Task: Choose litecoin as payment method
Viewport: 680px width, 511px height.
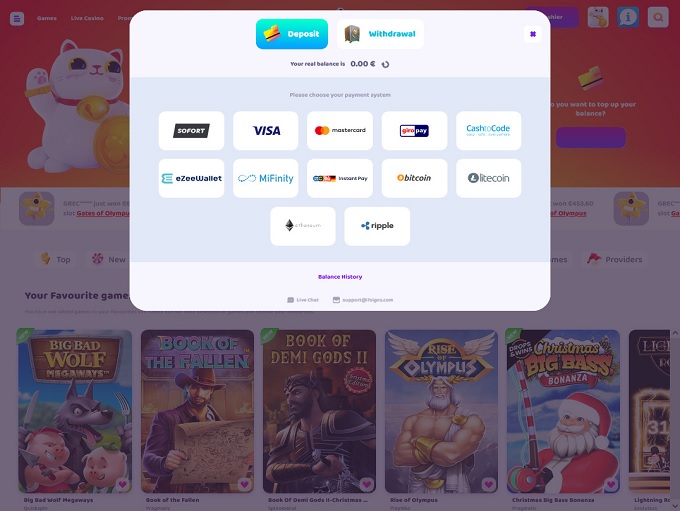Action: 489,178
